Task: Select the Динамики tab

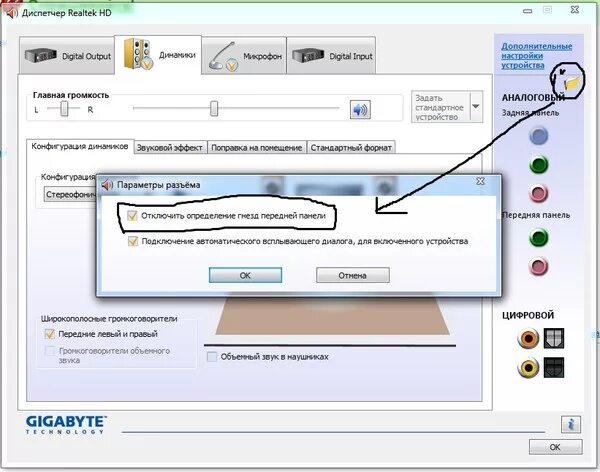Action: click(x=158, y=55)
